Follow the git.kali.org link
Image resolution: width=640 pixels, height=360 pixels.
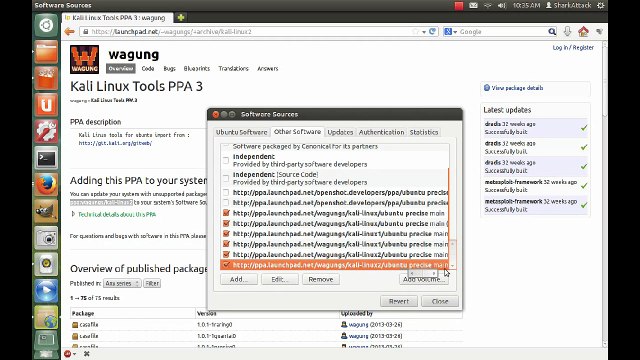pyautogui.click(x=115, y=143)
